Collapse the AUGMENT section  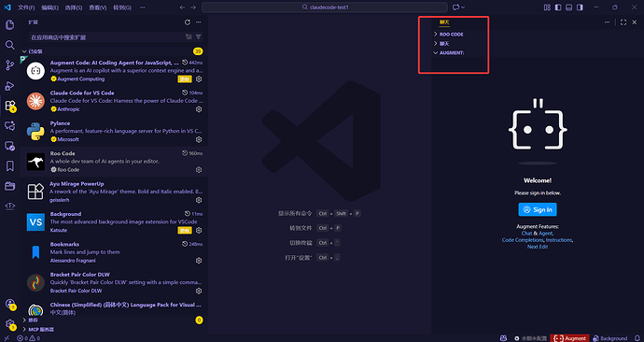click(449, 53)
